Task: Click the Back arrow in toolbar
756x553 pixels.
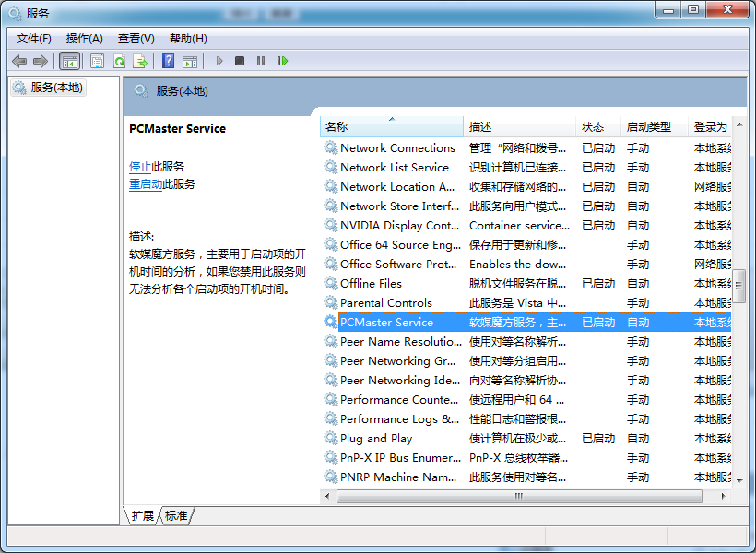Action: click(19, 61)
